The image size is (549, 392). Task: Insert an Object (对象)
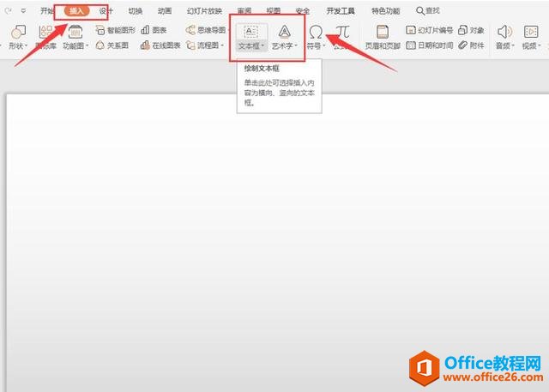471,30
